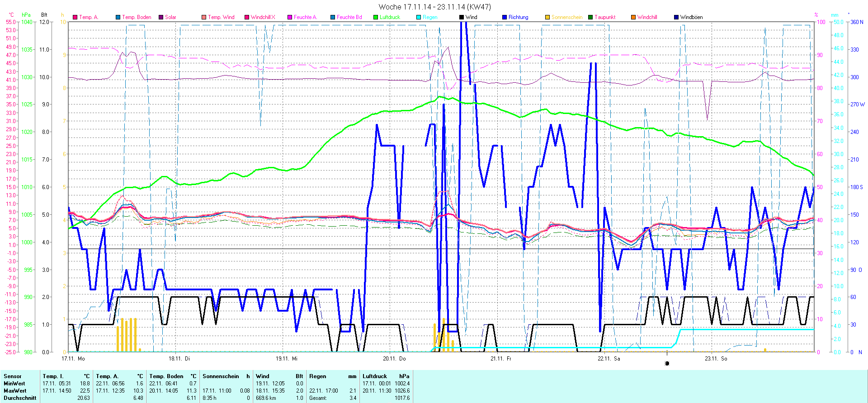
Task: Click the 17.11. Mo date label
Action: tap(73, 359)
